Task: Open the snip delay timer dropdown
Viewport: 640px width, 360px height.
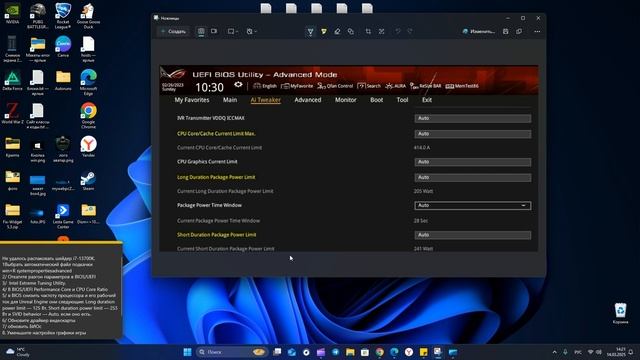Action: [251, 31]
